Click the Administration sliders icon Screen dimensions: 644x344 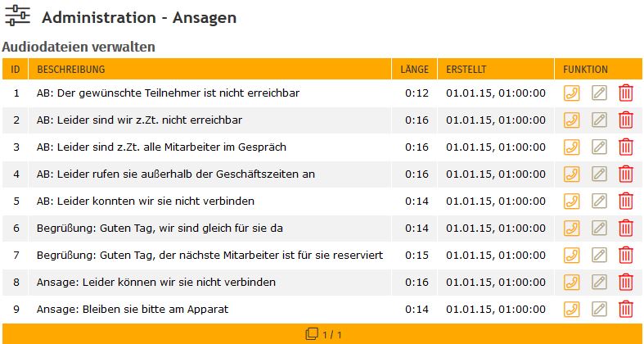17,16
